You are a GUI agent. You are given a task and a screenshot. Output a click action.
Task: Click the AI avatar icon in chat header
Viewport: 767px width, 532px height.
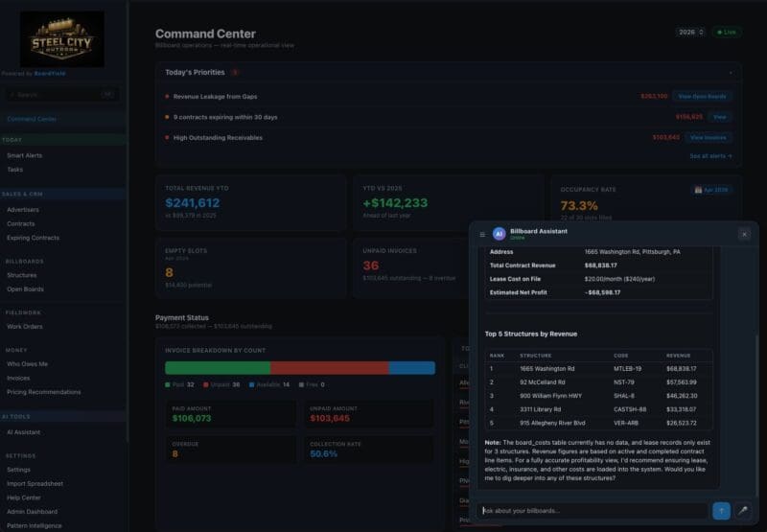point(499,234)
